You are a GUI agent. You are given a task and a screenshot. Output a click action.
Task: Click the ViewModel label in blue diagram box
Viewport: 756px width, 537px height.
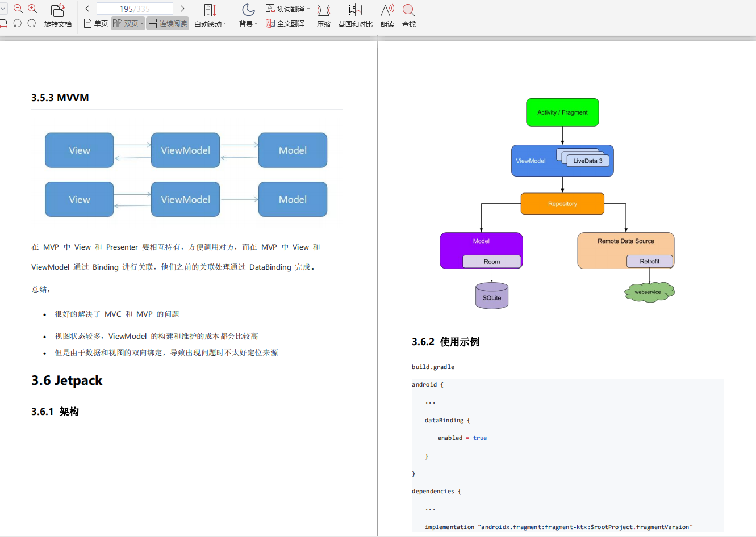click(x=531, y=161)
